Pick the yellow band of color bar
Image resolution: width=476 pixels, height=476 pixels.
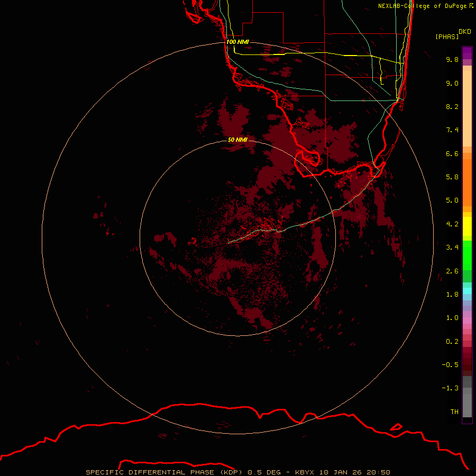tap(467, 226)
